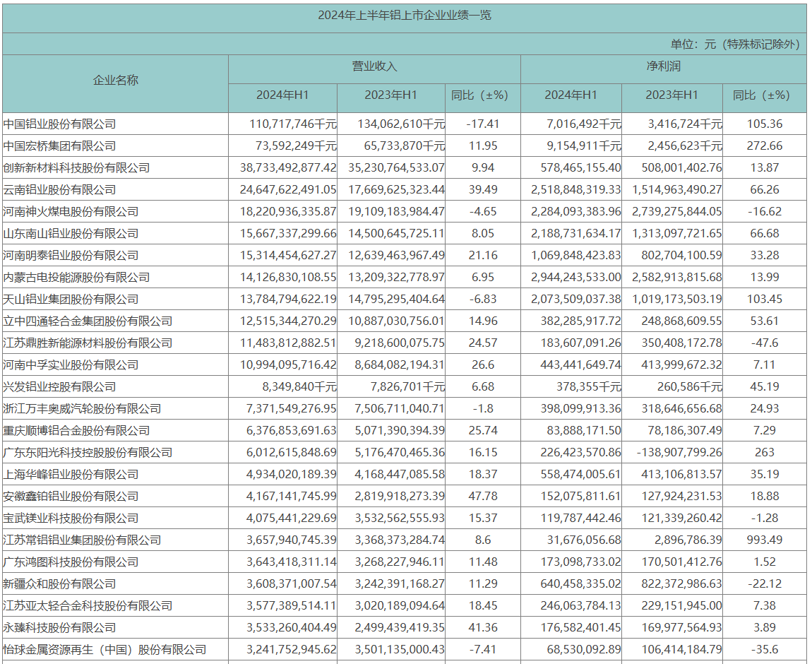812x664 pixels.
Task: Select the revenue change cell "47.78"
Action: [x=483, y=496]
